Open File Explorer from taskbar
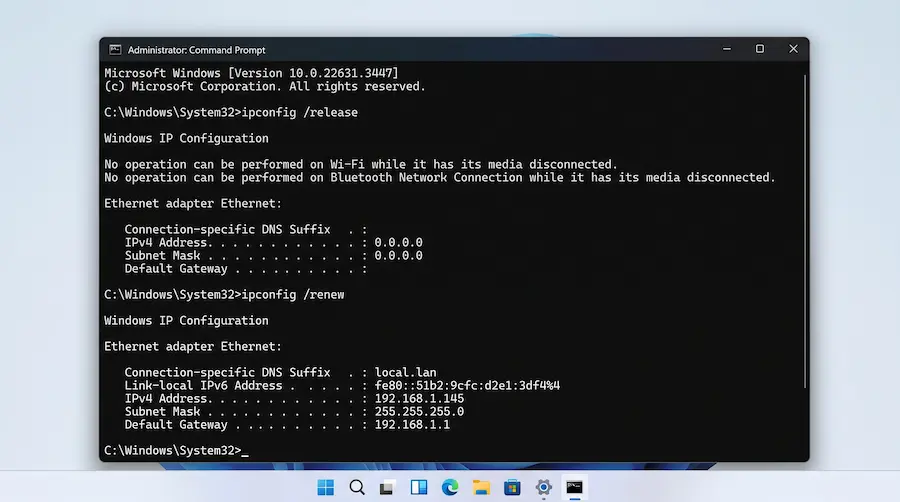 point(481,487)
